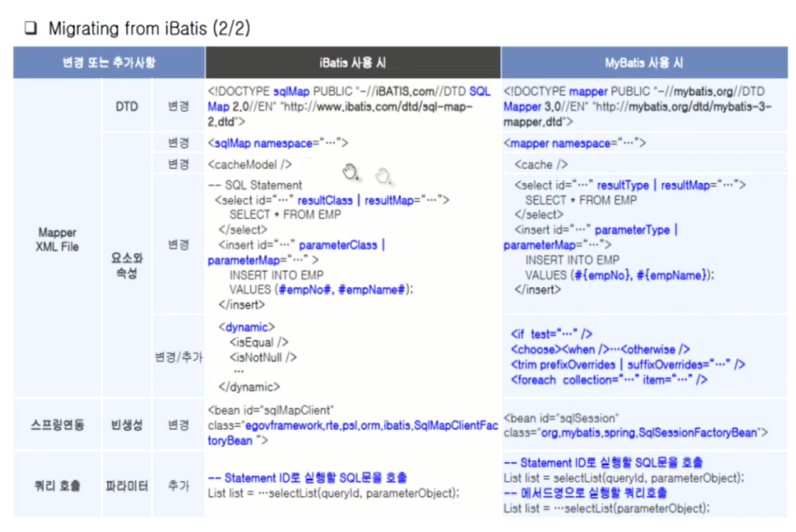The height and width of the screenshot is (532, 796).
Task: Select the "<foreach collection" line
Action: [609, 380]
